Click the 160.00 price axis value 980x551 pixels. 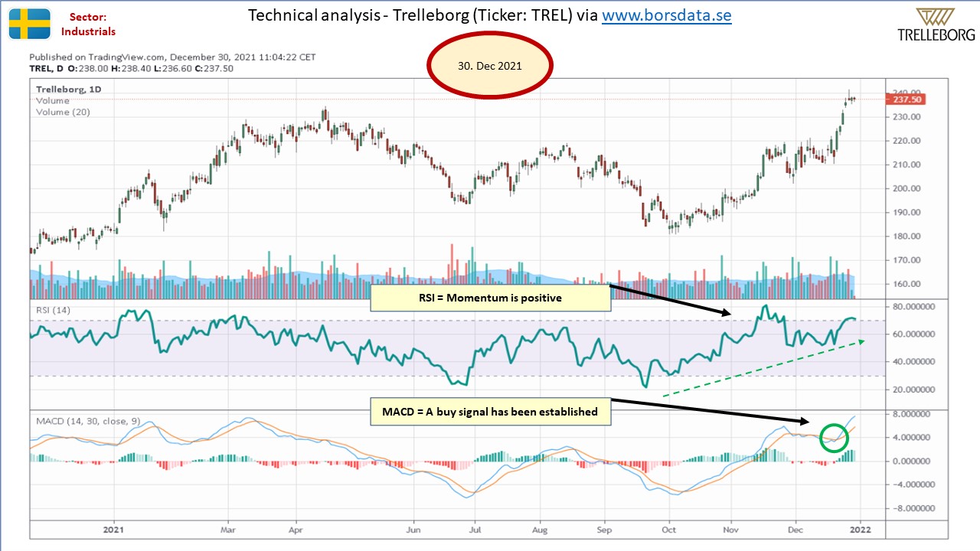(x=905, y=284)
